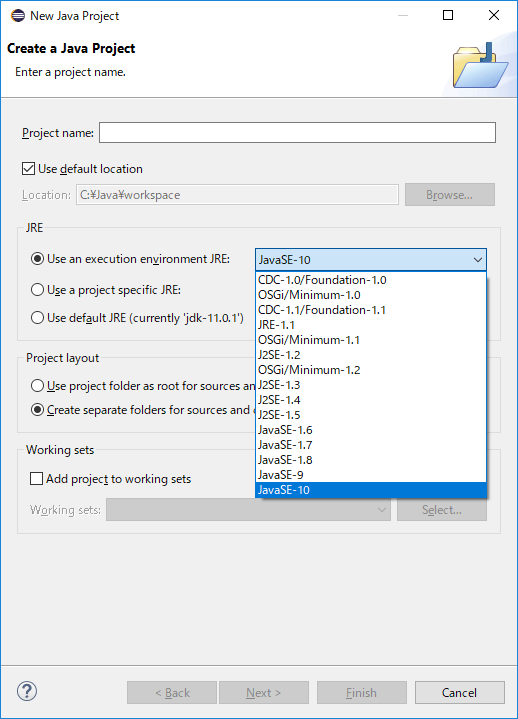
Task: Select JavaSE-1.7 in the list
Action: pos(370,445)
